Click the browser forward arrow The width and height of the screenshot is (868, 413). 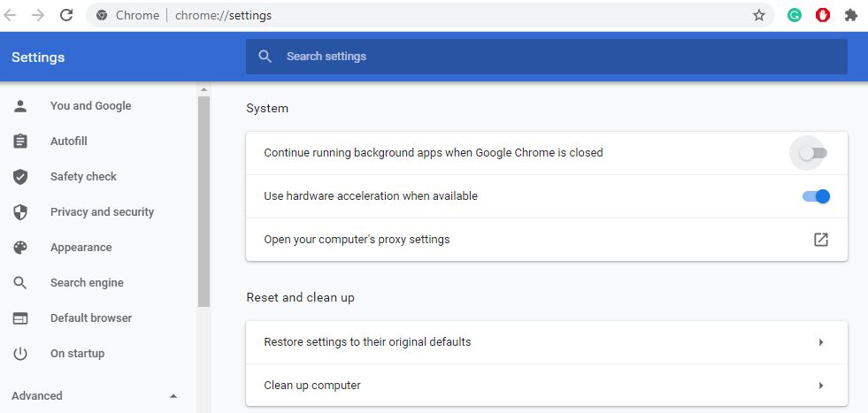(x=38, y=16)
